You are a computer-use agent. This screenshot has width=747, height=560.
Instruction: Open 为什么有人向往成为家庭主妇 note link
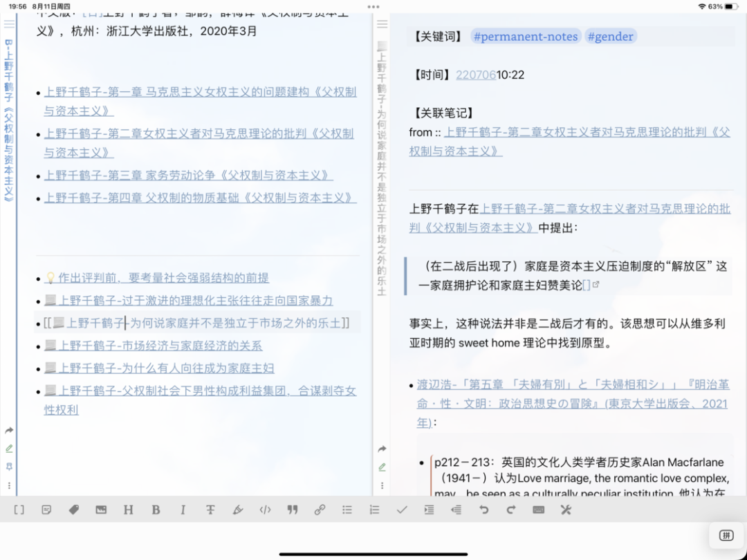coord(159,368)
